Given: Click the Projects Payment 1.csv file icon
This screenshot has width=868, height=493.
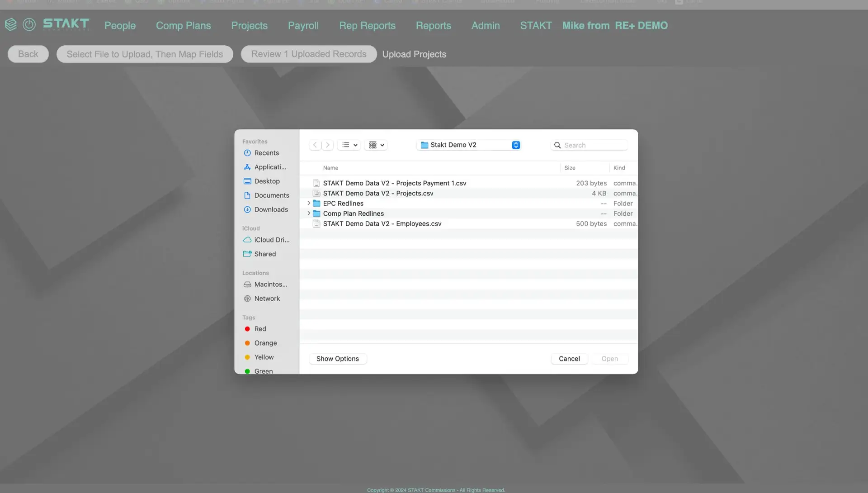Looking at the screenshot, I should [x=316, y=183].
